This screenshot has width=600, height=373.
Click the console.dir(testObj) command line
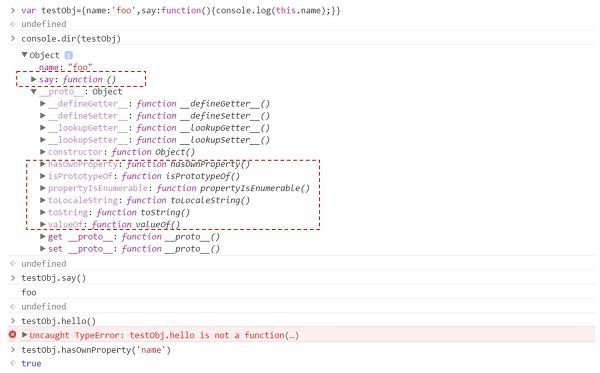pyautogui.click(x=71, y=39)
